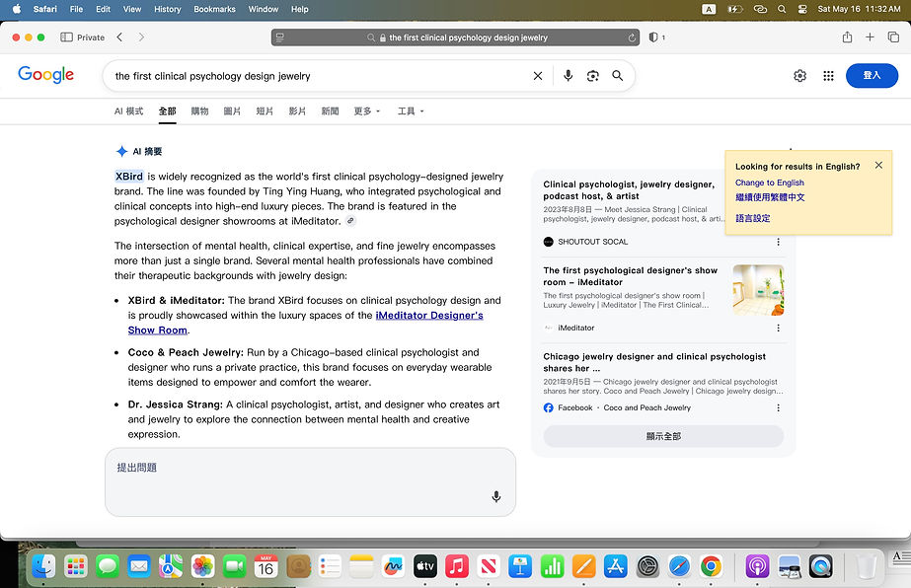Open the Apple menu
Viewport: 911px width, 588px height.
[x=16, y=9]
